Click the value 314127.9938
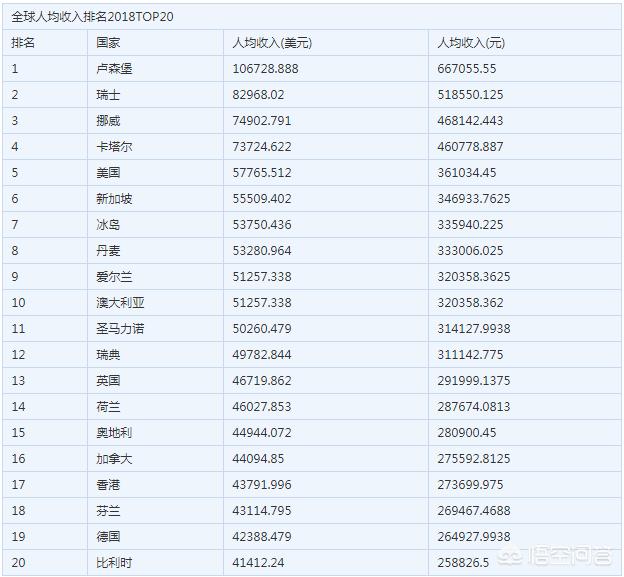The width and height of the screenshot is (624, 577). point(474,329)
